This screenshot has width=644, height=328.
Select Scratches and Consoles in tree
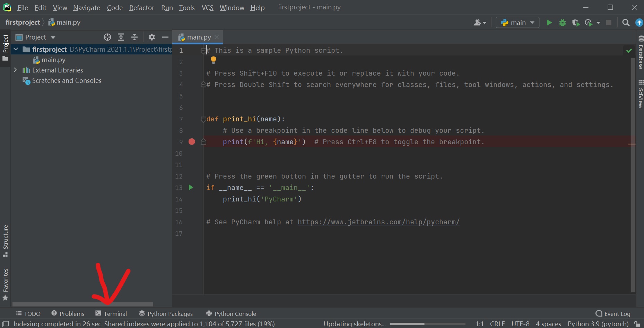tap(62, 80)
